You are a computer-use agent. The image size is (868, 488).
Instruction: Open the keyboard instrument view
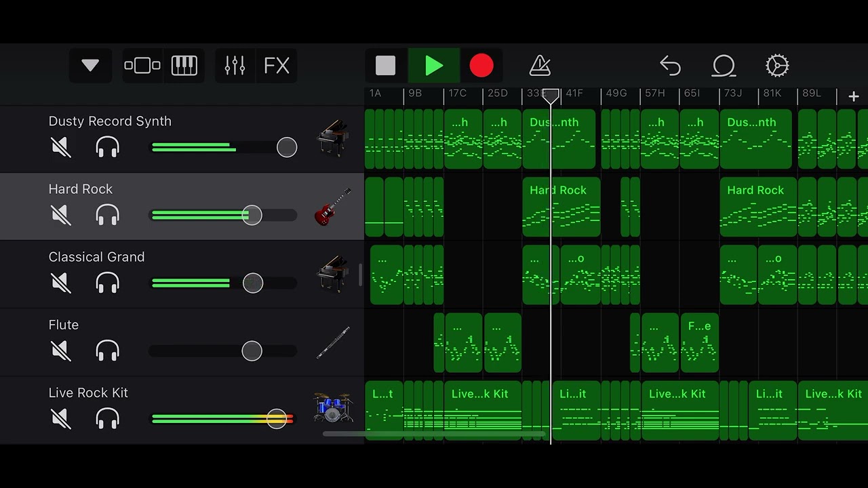point(184,66)
